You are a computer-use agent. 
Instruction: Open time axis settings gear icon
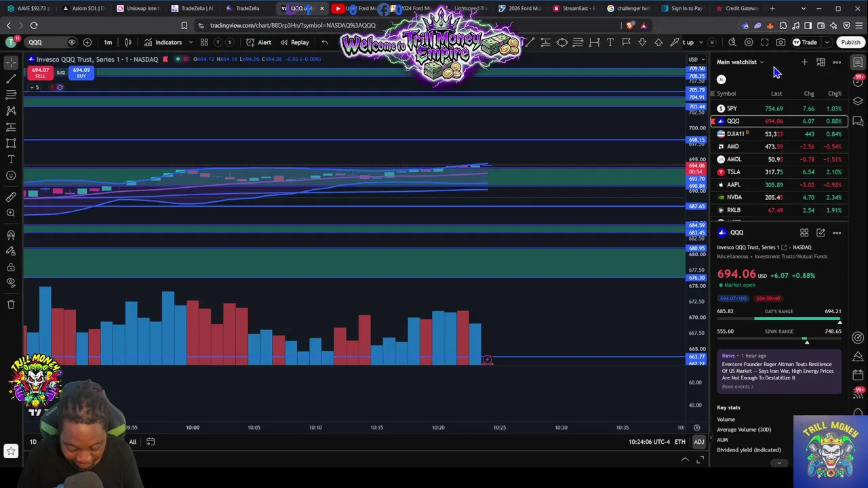coord(696,428)
